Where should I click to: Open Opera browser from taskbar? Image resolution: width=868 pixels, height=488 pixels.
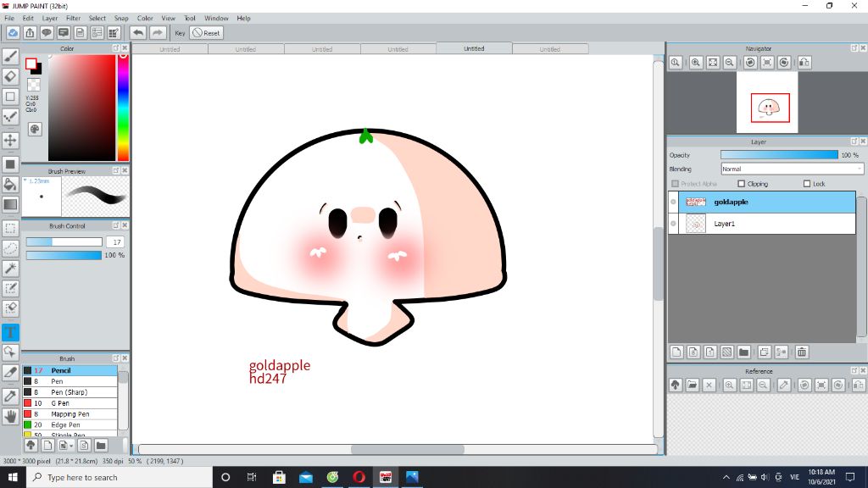[x=359, y=477]
